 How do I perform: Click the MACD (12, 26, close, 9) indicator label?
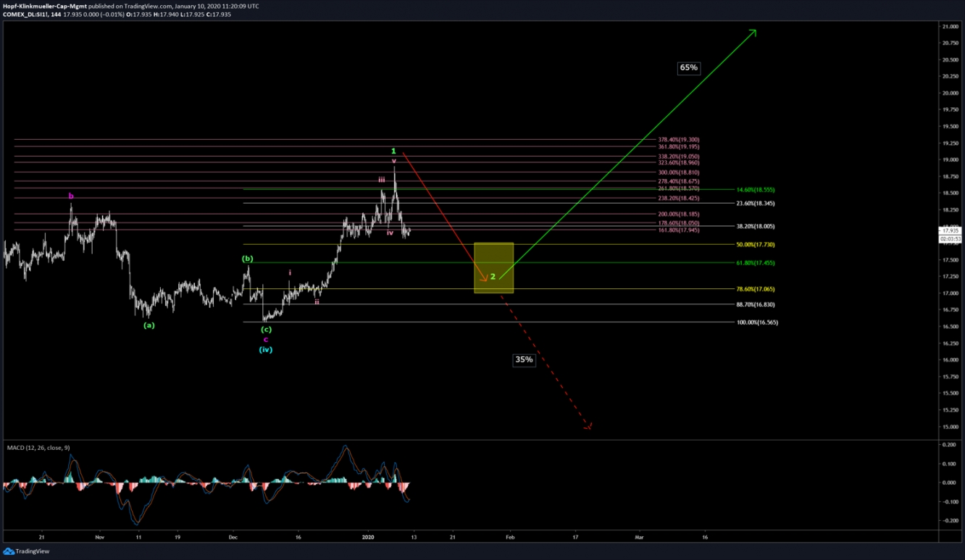pyautogui.click(x=38, y=448)
